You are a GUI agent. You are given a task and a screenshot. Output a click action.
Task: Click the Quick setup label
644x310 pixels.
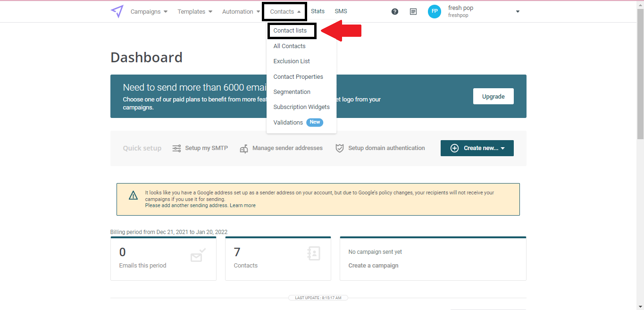point(142,148)
